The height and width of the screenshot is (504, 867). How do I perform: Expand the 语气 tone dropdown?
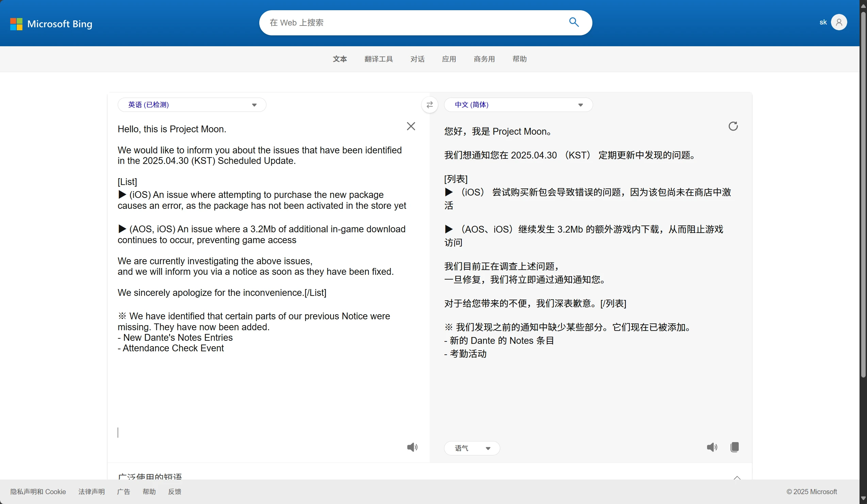(472, 448)
